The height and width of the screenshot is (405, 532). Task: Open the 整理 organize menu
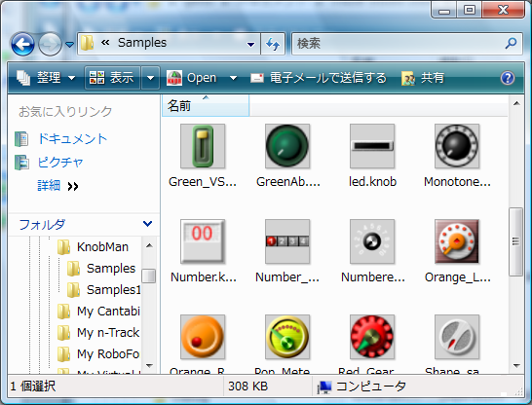pyautogui.click(x=46, y=78)
